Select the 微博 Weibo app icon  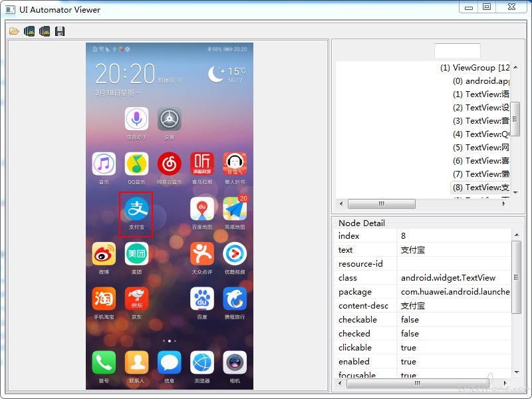click(104, 254)
